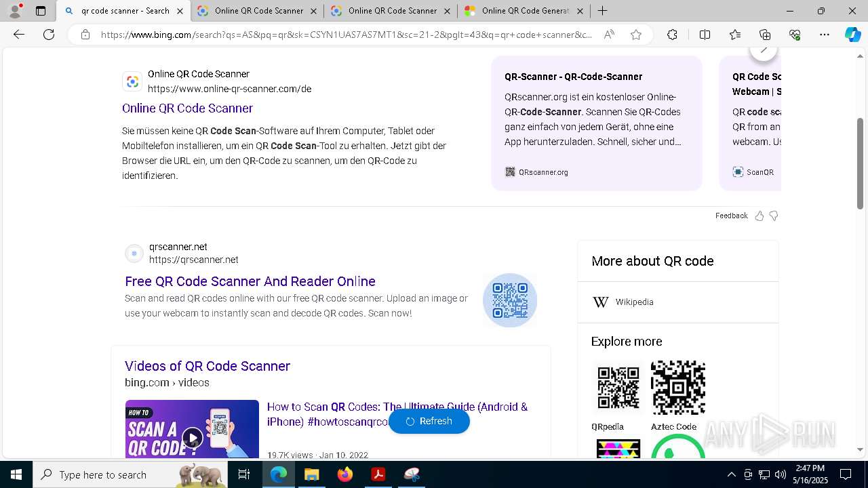Open How to Scan QR Codes video title
The width and height of the screenshot is (868, 488).
[397, 414]
